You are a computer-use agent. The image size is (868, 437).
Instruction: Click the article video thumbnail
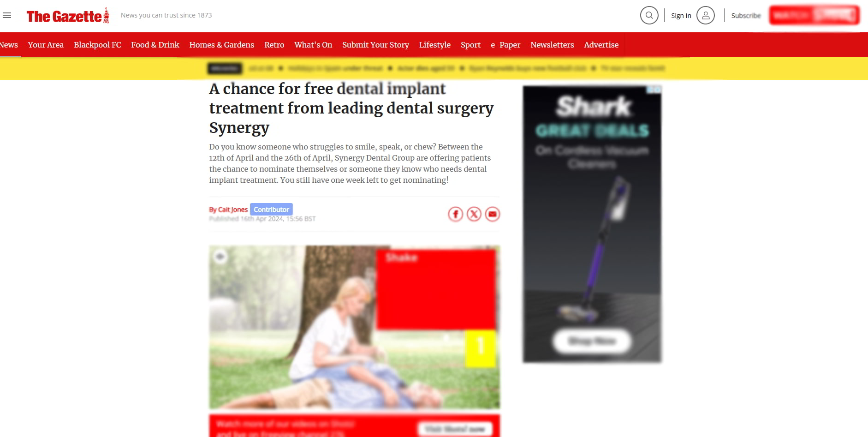pos(354,327)
